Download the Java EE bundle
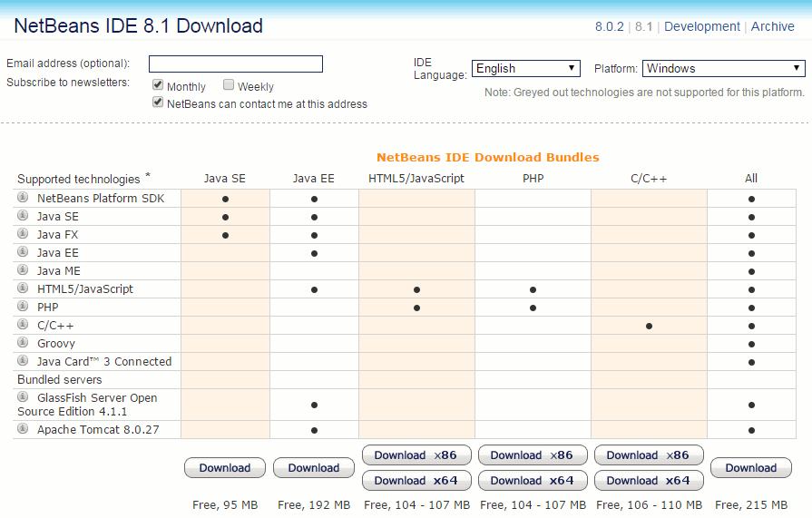Image resolution: width=812 pixels, height=518 pixels. pyautogui.click(x=314, y=468)
